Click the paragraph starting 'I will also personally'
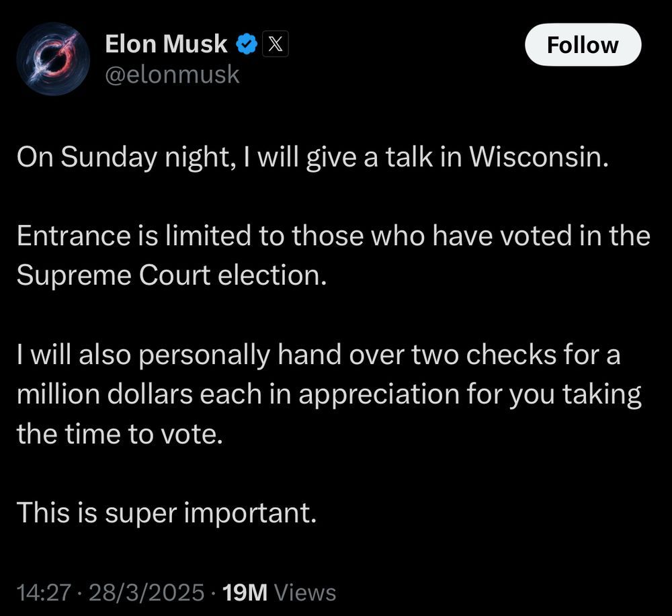This screenshot has width=672, height=616. (329, 394)
